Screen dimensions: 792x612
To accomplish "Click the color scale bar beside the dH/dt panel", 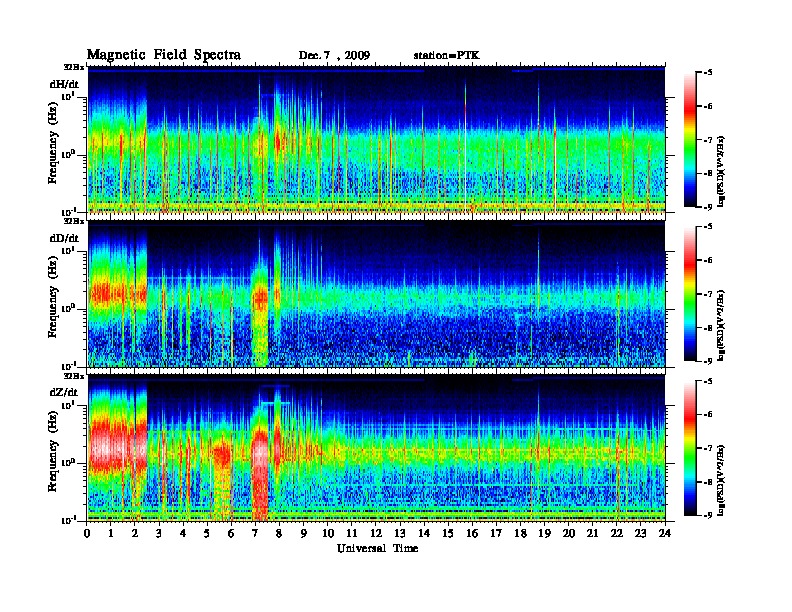I will click(690, 139).
